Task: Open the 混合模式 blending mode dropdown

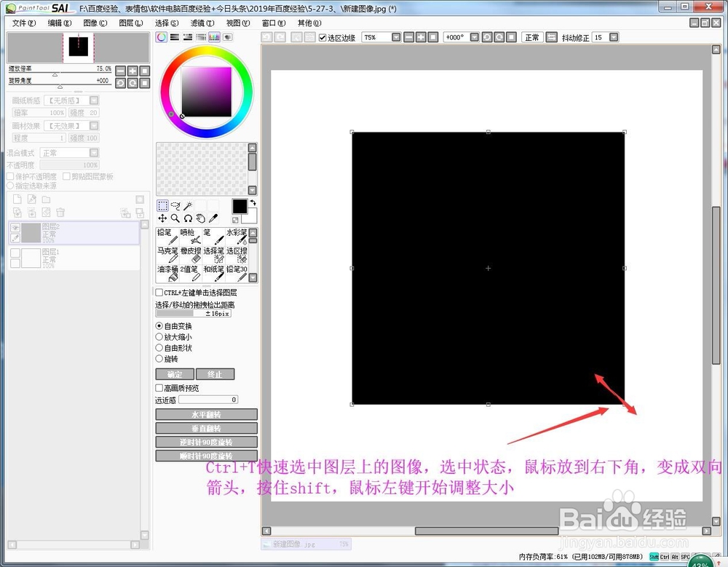Action: click(94, 153)
